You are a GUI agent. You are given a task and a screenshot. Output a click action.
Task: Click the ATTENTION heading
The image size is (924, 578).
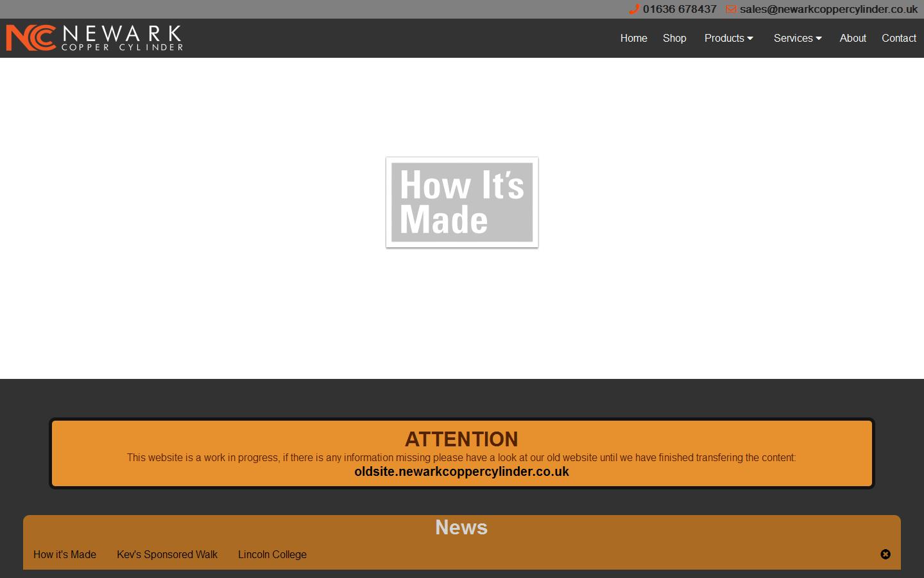pyautogui.click(x=461, y=439)
